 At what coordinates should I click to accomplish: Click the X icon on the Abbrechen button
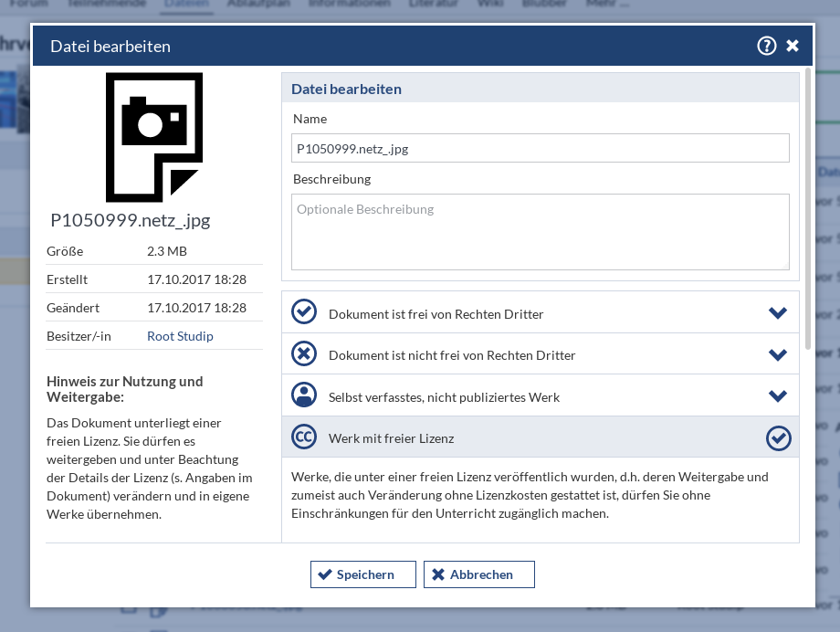pos(438,574)
